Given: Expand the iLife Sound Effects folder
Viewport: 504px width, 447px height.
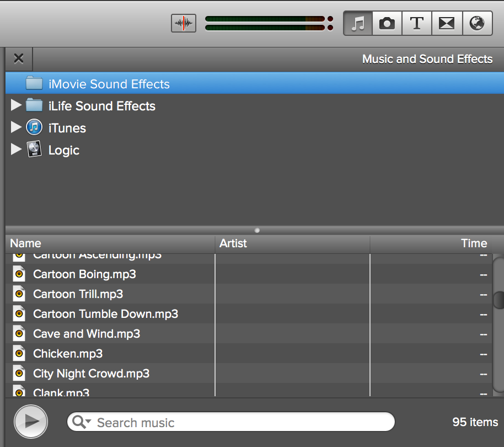Looking at the screenshot, I should pos(16,105).
